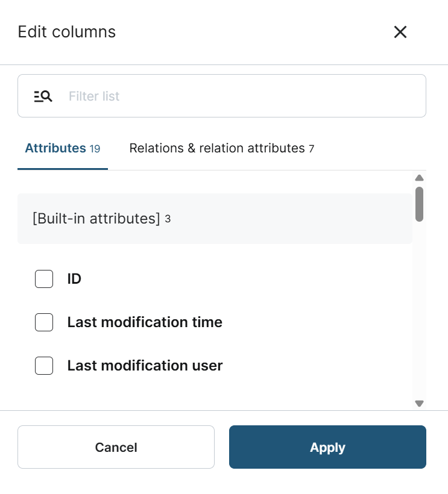The height and width of the screenshot is (494, 448).
Task: Focus the Filter list input field
Action: (x=241, y=96)
